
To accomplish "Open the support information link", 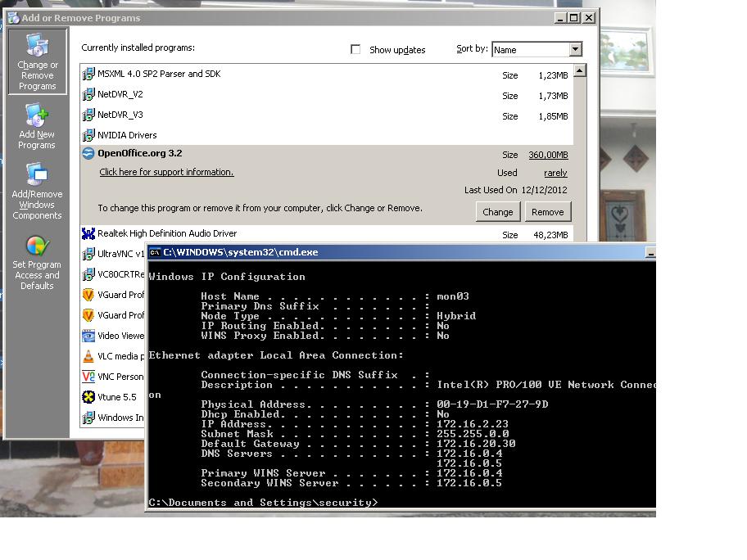I will [x=166, y=172].
